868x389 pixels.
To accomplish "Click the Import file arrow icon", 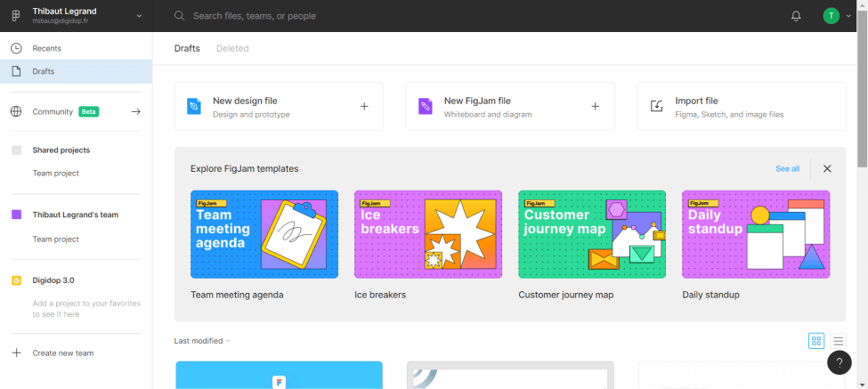I will click(x=656, y=106).
